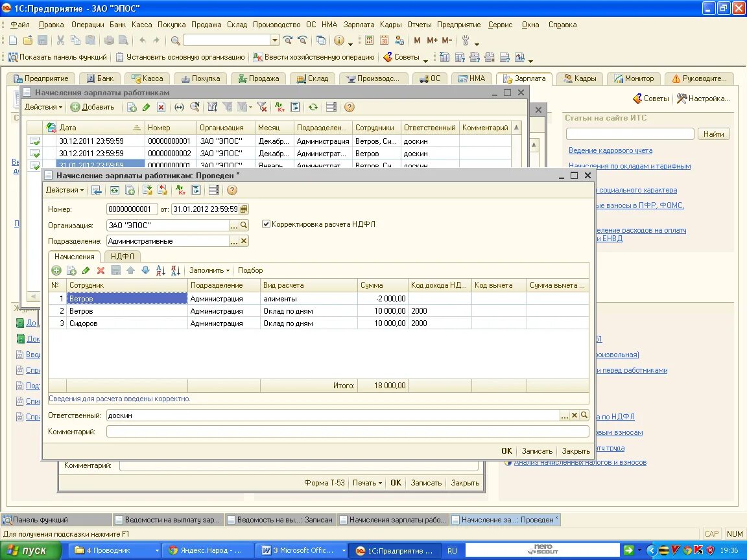Clear the Подразделение field with X
The image size is (747, 560).
click(x=244, y=241)
